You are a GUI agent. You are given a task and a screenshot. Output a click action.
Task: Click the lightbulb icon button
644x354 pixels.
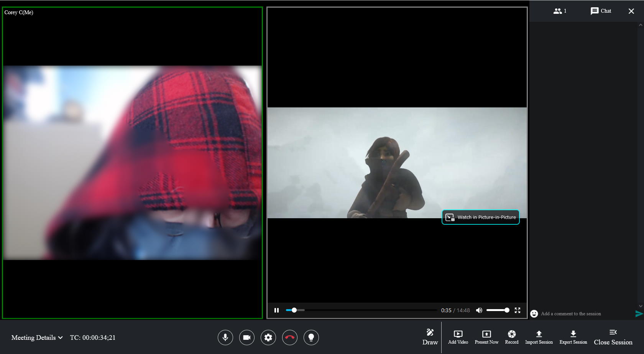tap(311, 338)
